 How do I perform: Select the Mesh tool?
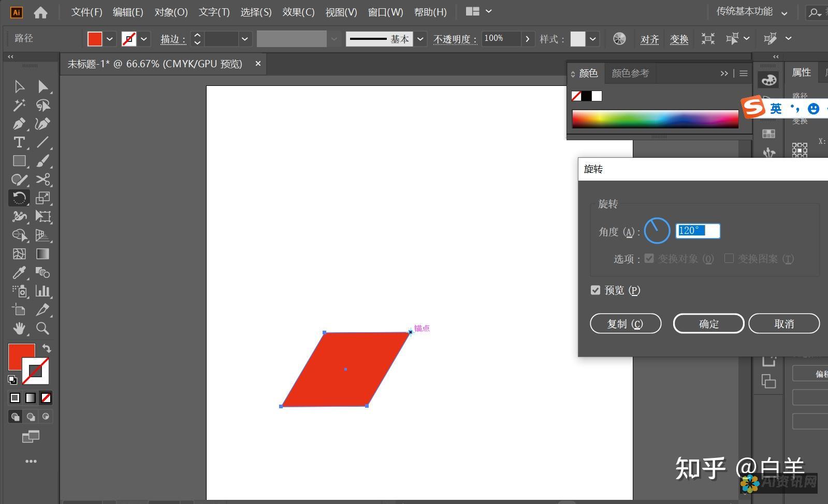19,254
